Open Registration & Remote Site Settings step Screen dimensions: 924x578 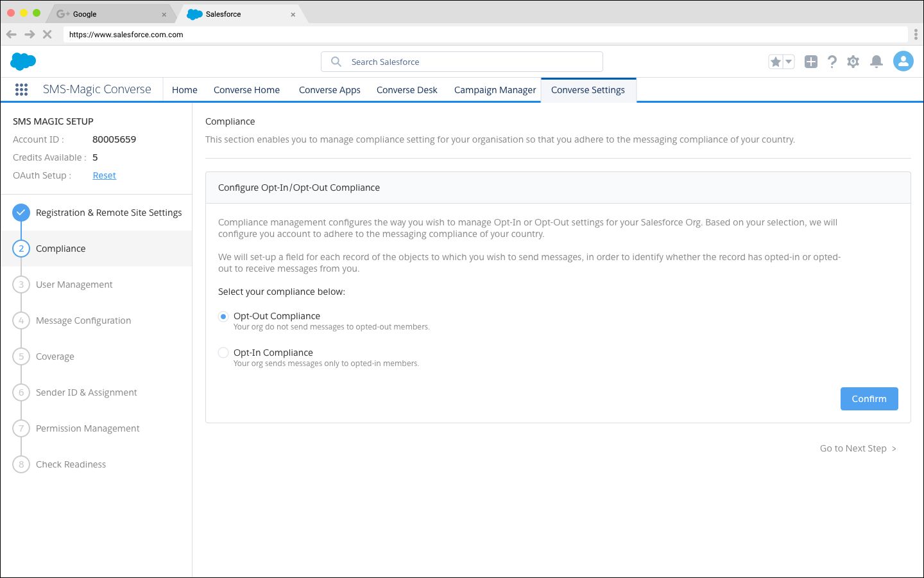pos(109,213)
